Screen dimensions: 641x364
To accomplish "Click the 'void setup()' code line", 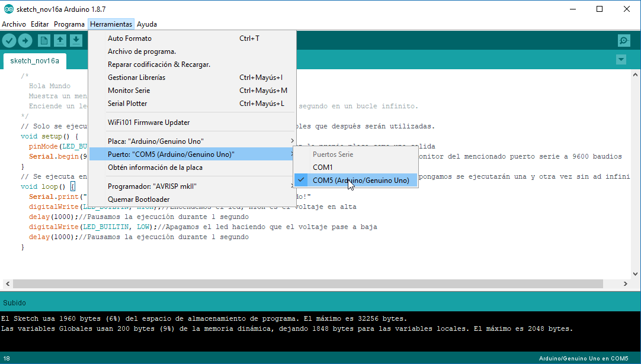I will coord(49,137).
